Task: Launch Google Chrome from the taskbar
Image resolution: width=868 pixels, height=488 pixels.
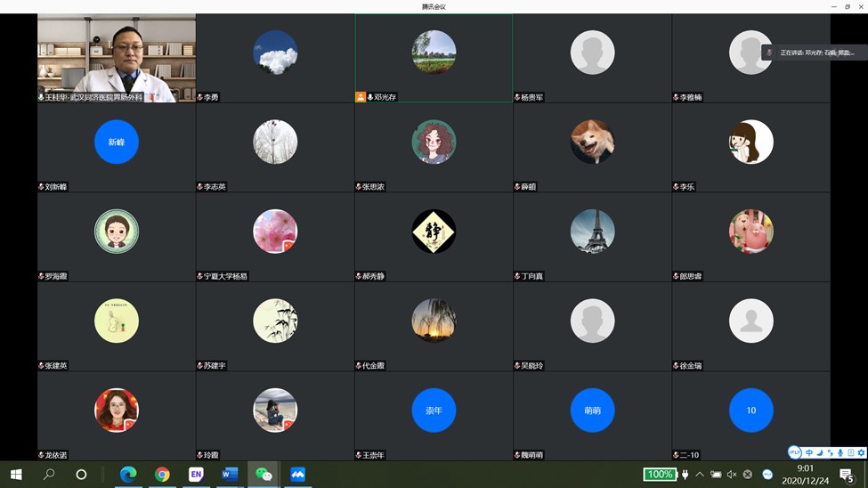Action: (x=162, y=475)
